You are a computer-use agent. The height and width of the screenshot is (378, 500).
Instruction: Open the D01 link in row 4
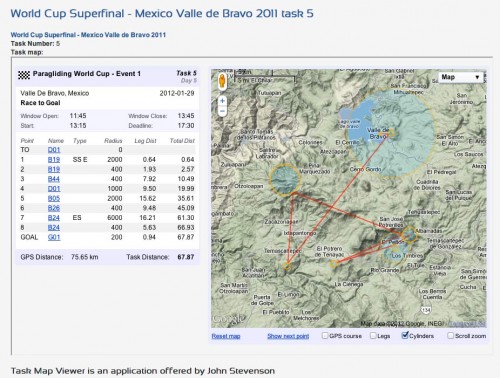coord(54,189)
